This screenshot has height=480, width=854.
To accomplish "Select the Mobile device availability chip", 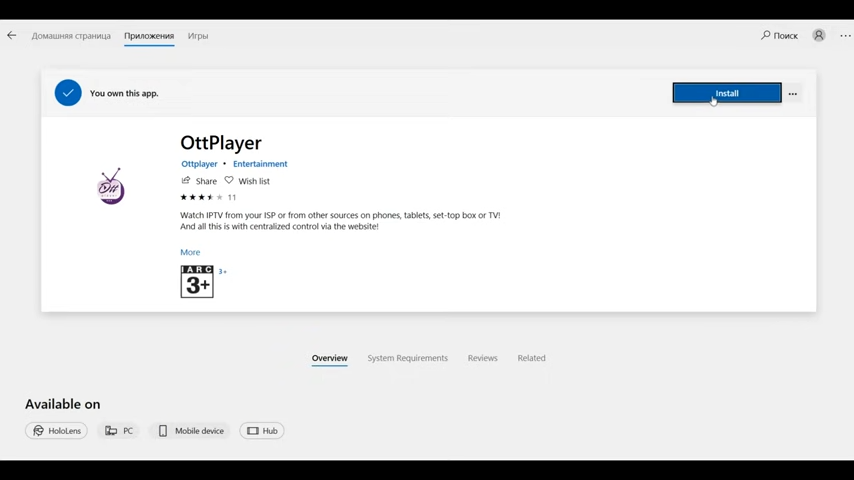I will [x=190, y=431].
